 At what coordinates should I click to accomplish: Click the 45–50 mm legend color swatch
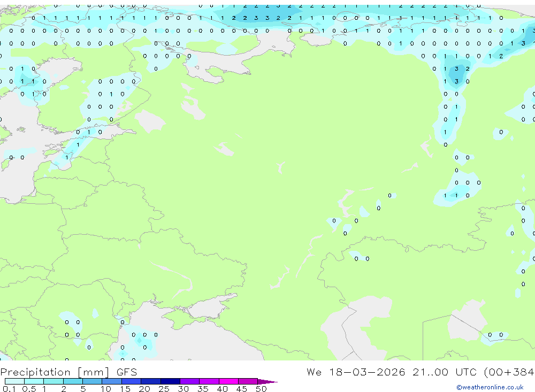(248, 381)
